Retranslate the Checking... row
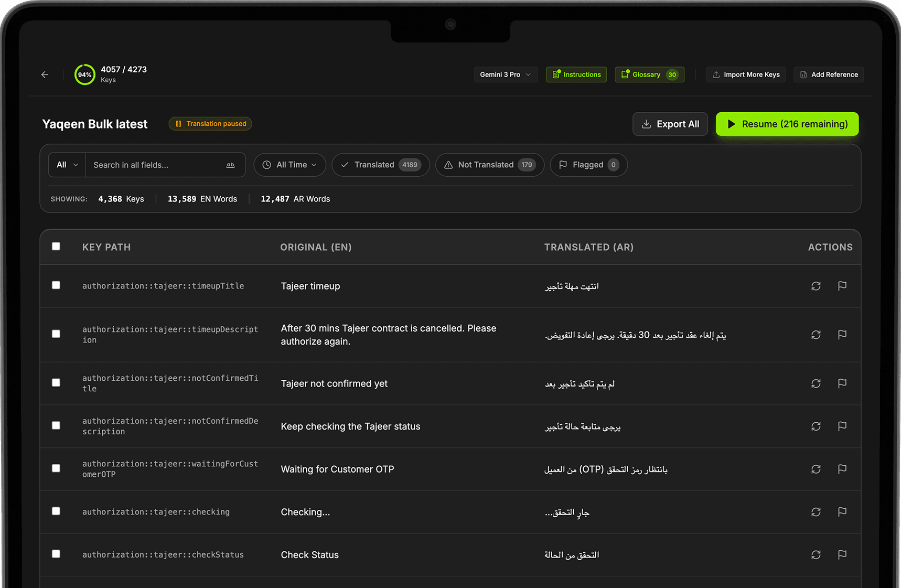 coord(816,512)
